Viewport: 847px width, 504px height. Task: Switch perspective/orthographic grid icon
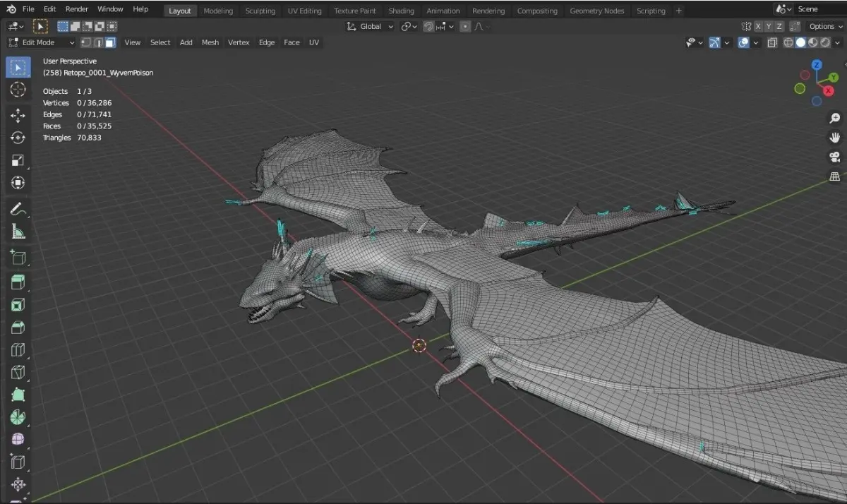point(835,176)
